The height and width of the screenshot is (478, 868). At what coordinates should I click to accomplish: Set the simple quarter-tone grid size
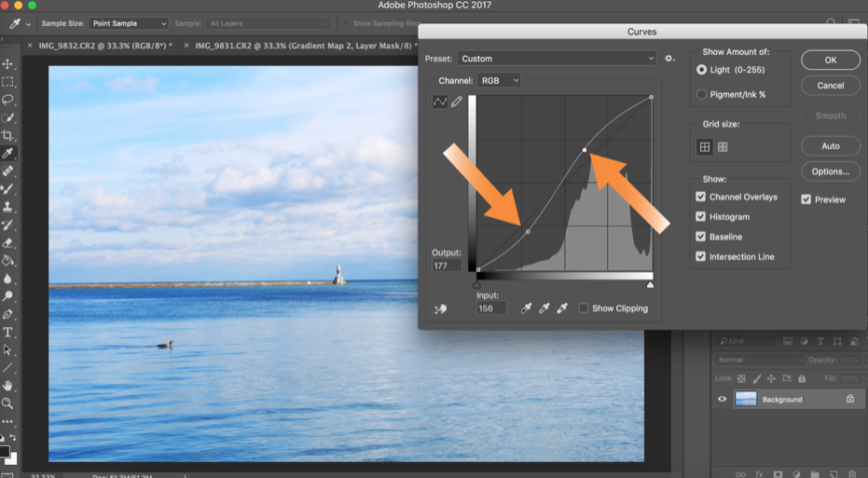pos(705,146)
